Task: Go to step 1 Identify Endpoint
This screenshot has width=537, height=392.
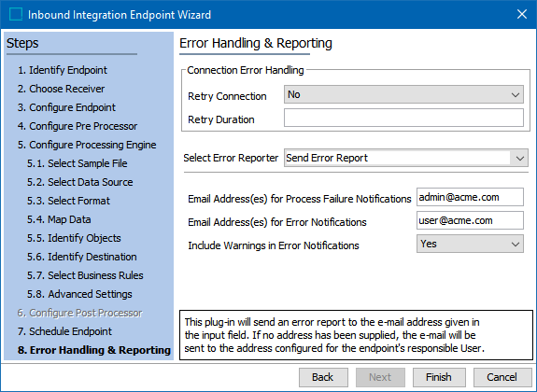Action: 63,70
